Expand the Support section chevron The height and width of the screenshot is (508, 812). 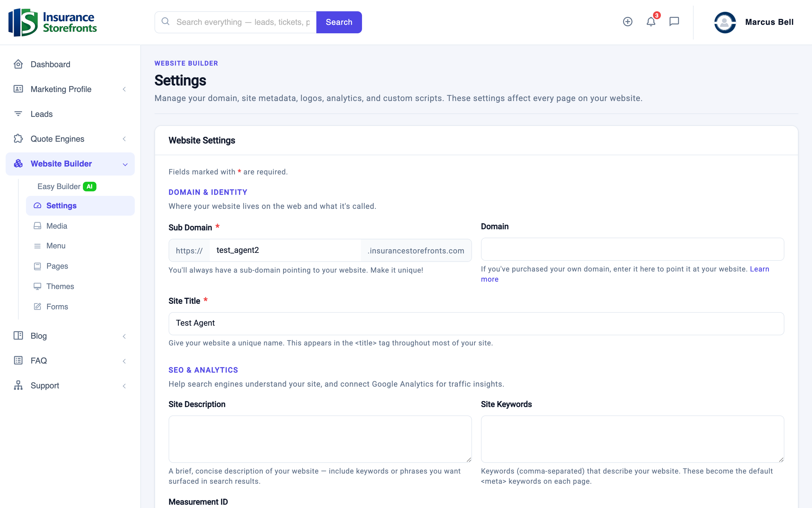pyautogui.click(x=124, y=386)
